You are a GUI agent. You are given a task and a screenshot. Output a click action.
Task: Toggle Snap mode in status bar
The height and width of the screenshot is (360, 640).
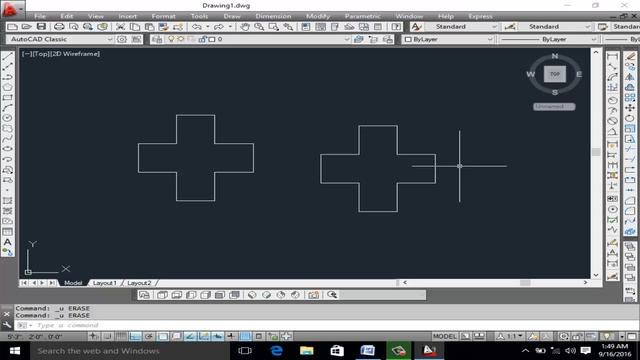(x=107, y=336)
